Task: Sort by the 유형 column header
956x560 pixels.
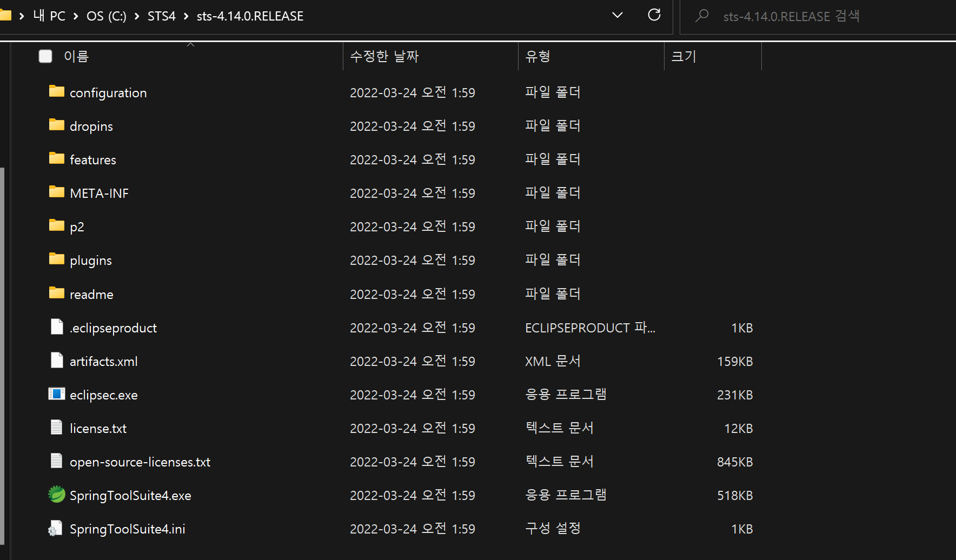Action: 591,56
